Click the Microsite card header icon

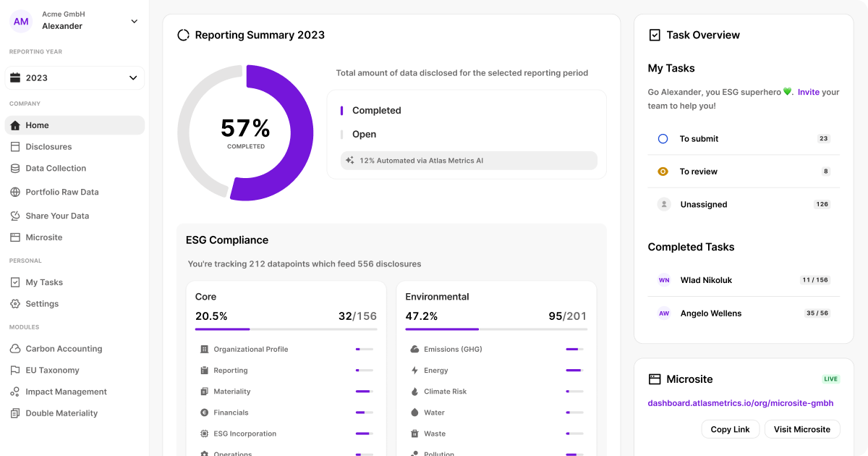tap(655, 379)
